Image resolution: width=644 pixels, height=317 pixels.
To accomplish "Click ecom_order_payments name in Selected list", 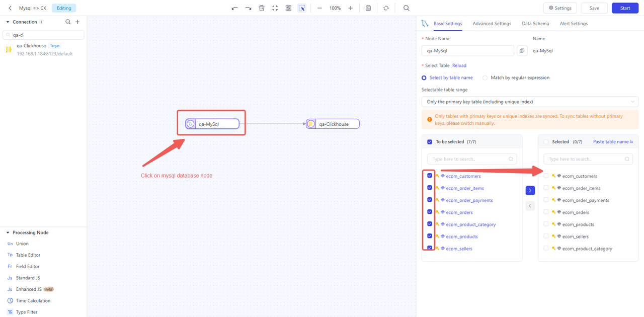I will (586, 200).
